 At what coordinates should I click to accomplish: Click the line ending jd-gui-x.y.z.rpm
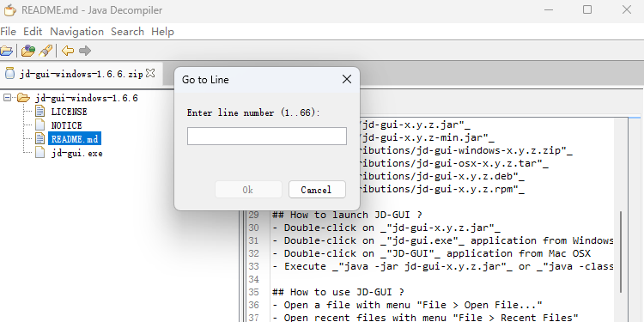[x=442, y=190]
